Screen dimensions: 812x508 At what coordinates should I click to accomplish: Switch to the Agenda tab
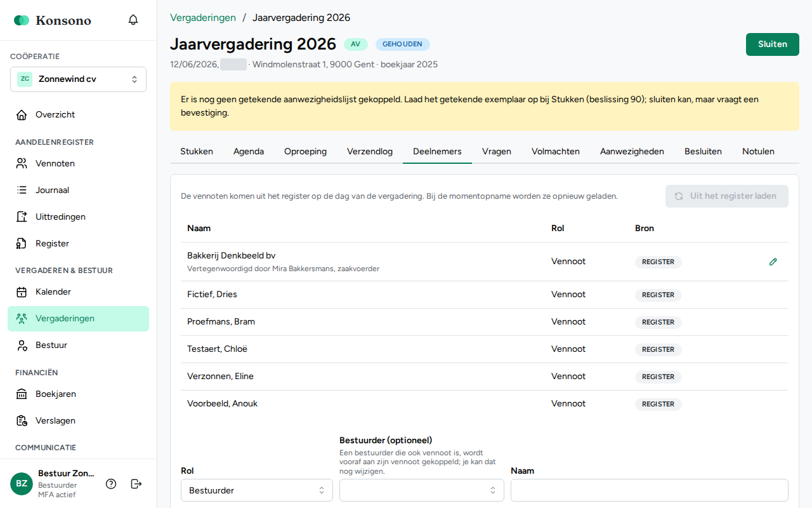(x=249, y=152)
